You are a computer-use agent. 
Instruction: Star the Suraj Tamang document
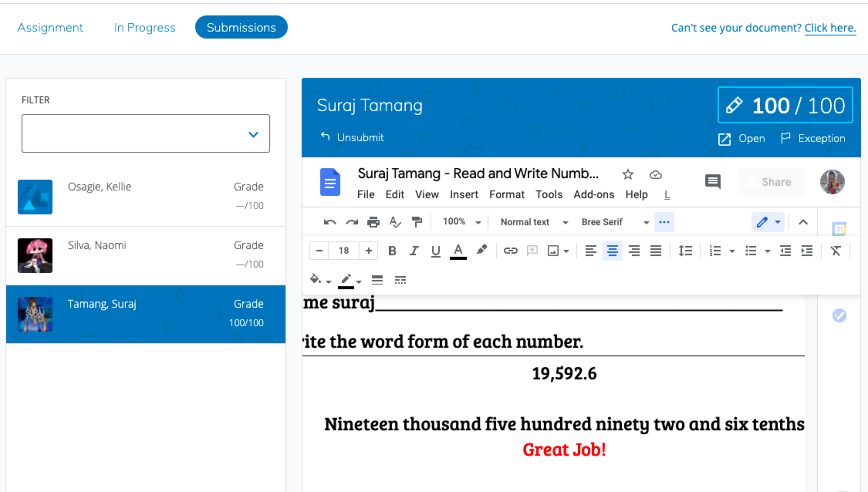(628, 174)
